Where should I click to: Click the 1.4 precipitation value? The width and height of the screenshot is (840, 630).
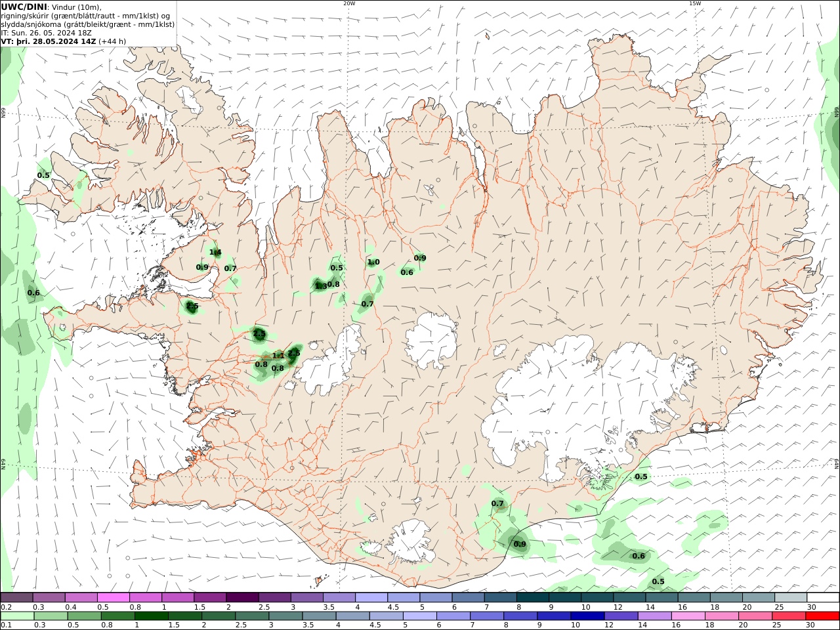tap(215, 253)
